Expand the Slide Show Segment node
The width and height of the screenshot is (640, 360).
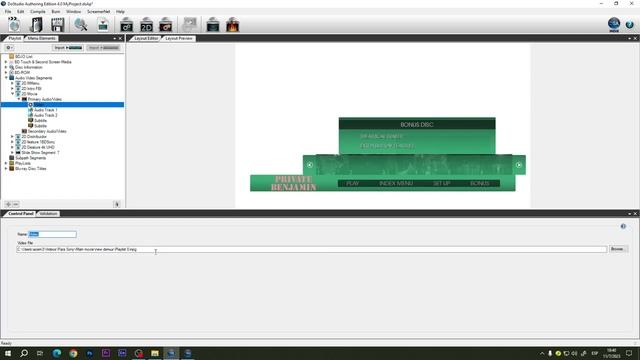(12, 153)
